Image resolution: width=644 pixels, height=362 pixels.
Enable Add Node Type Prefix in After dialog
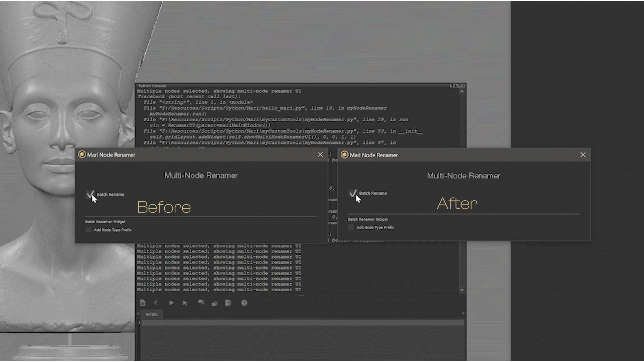(x=351, y=227)
